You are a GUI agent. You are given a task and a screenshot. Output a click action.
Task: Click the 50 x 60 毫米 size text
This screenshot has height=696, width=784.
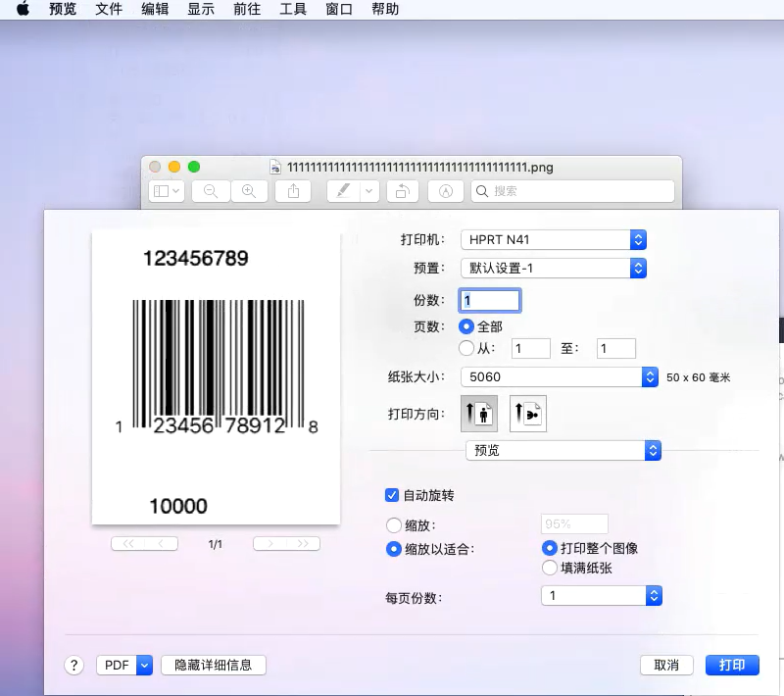point(698,377)
